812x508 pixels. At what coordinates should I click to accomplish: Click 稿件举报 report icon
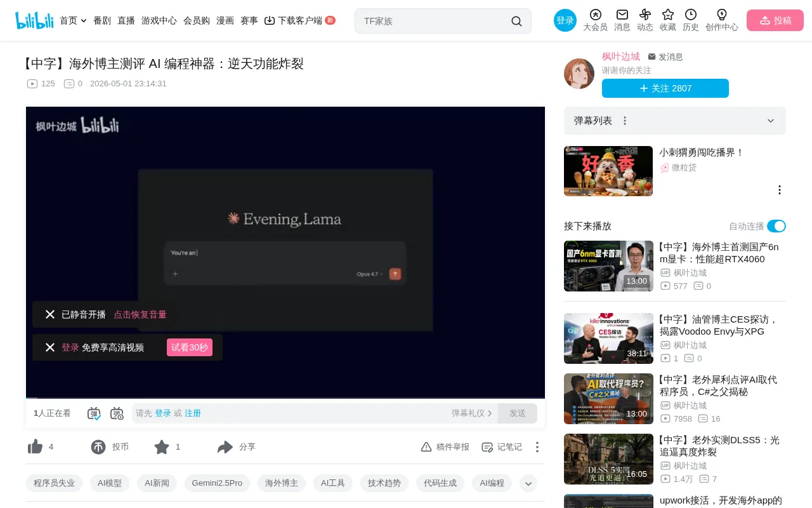[426, 447]
